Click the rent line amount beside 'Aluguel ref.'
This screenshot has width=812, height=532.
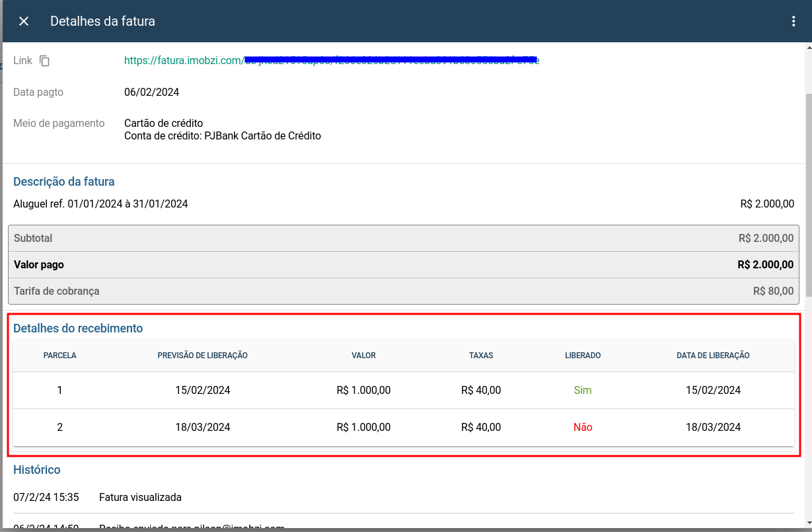767,204
